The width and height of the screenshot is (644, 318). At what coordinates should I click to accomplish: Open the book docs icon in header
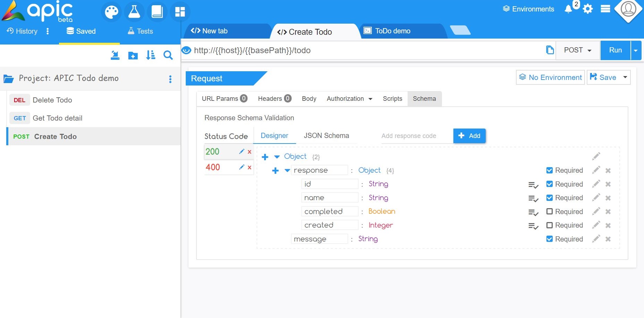pyautogui.click(x=157, y=12)
